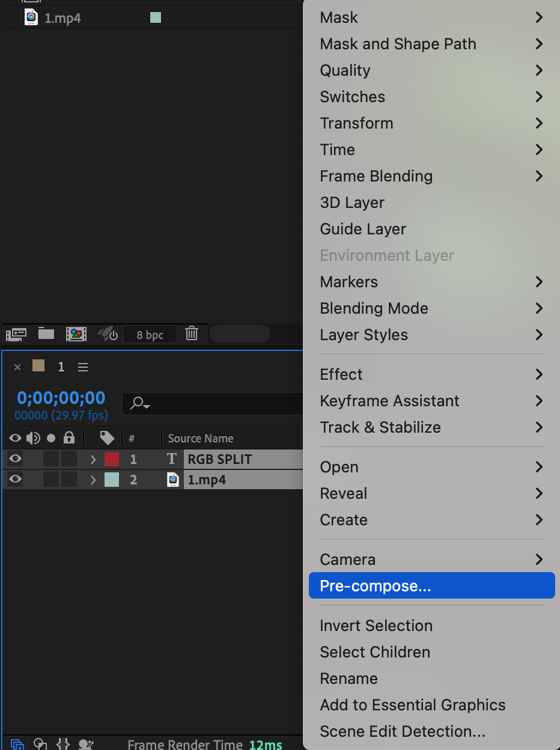Select 1.mp4 in the Project panel
The width and height of the screenshot is (560, 750).
pyautogui.click(x=62, y=18)
